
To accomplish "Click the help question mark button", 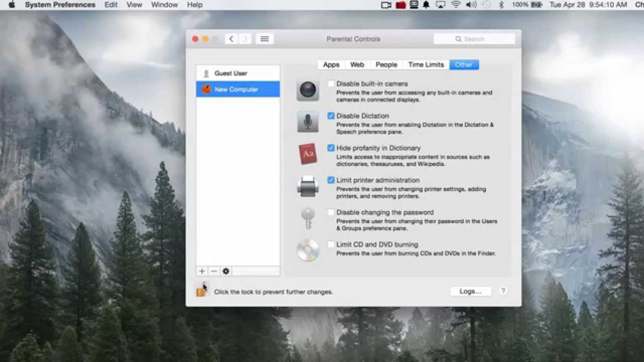I will point(503,291).
